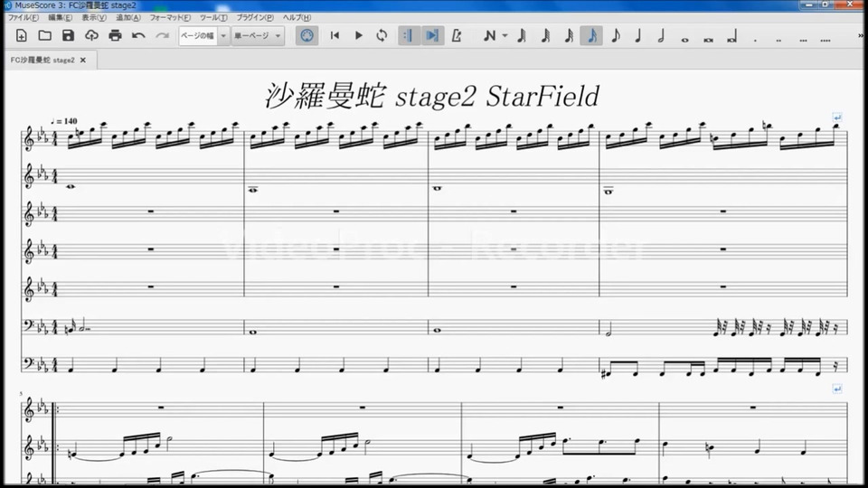Open ファイル(F) menu
The image size is (868, 488).
24,18
